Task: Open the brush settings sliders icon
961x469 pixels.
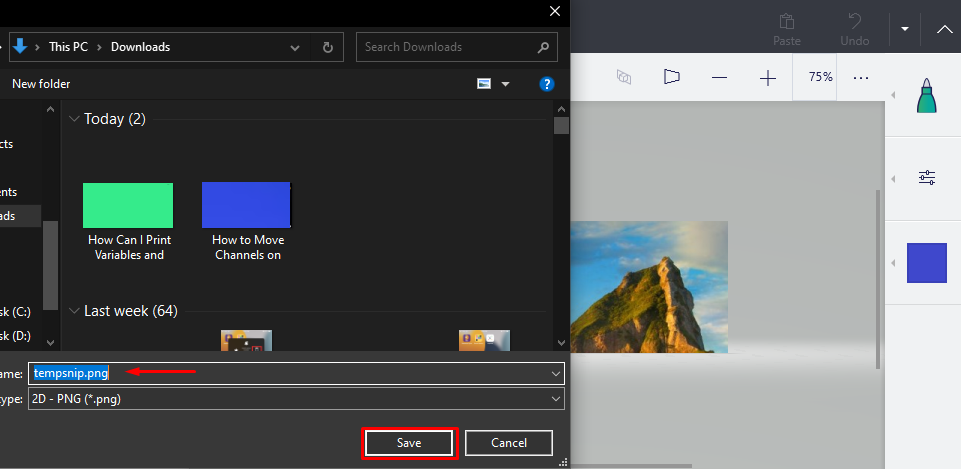Action: [x=927, y=178]
